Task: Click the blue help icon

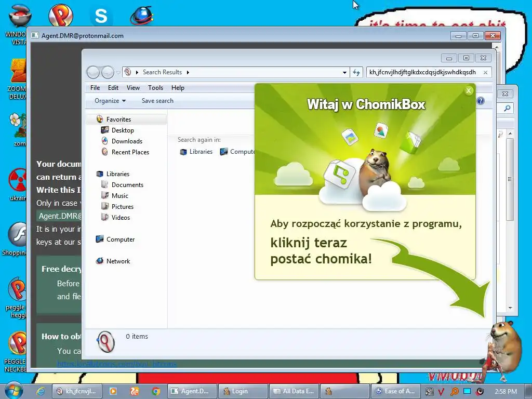Action: (x=481, y=101)
